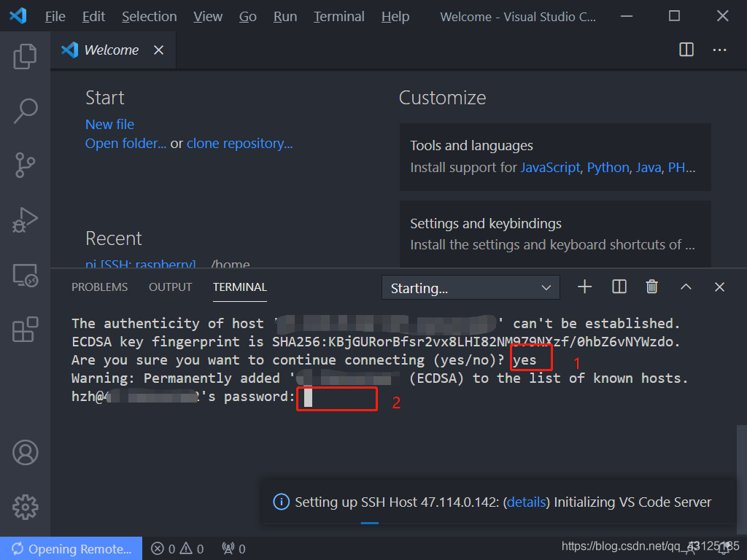This screenshot has width=747, height=560.
Task: Open the Run and Debug view
Action: [25, 220]
